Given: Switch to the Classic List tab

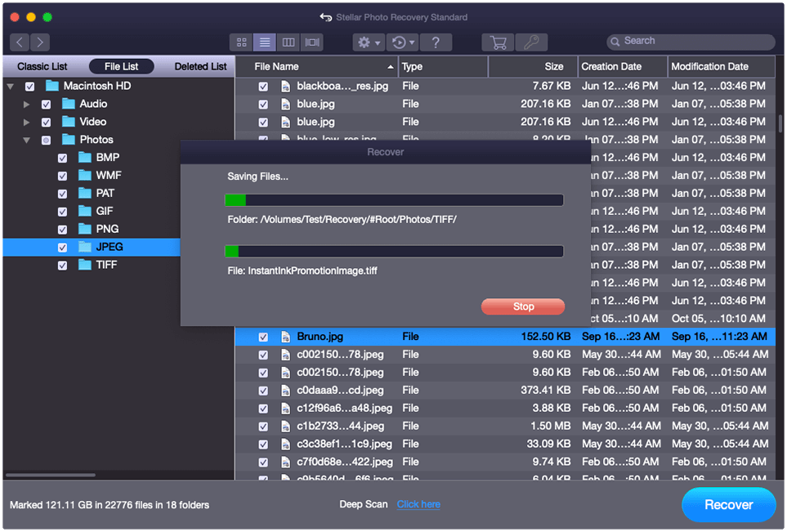Looking at the screenshot, I should [42, 66].
